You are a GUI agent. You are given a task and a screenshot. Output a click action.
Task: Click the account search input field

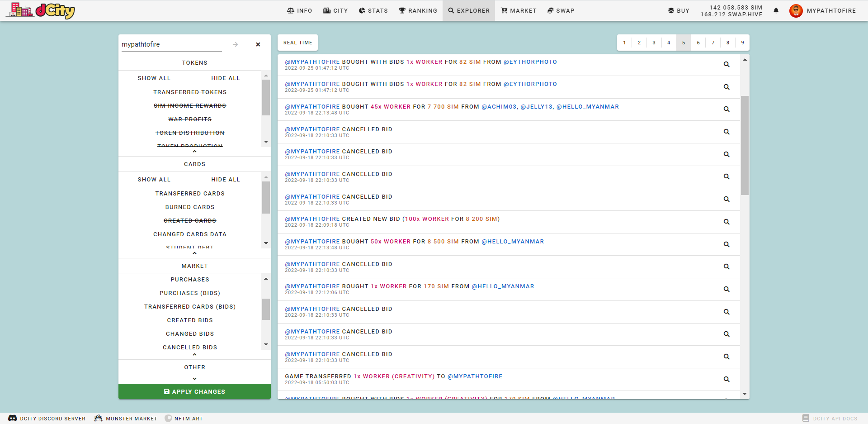pyautogui.click(x=172, y=44)
